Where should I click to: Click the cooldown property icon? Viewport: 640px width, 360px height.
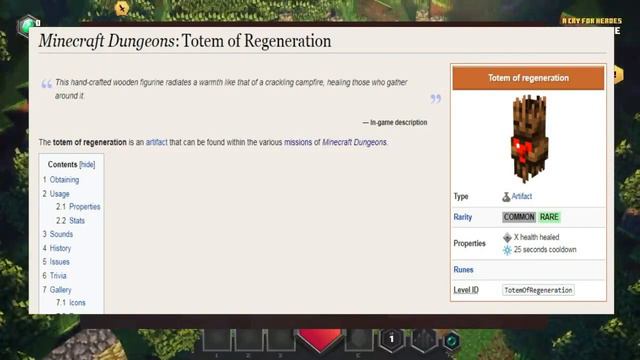click(507, 250)
